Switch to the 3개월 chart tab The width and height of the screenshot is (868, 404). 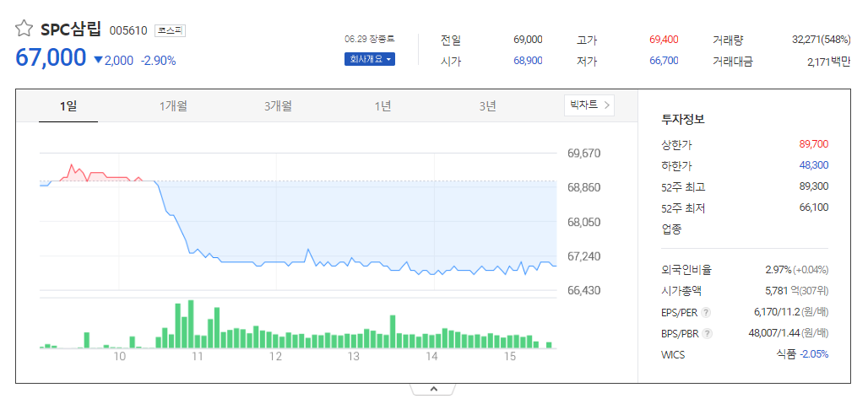click(278, 106)
